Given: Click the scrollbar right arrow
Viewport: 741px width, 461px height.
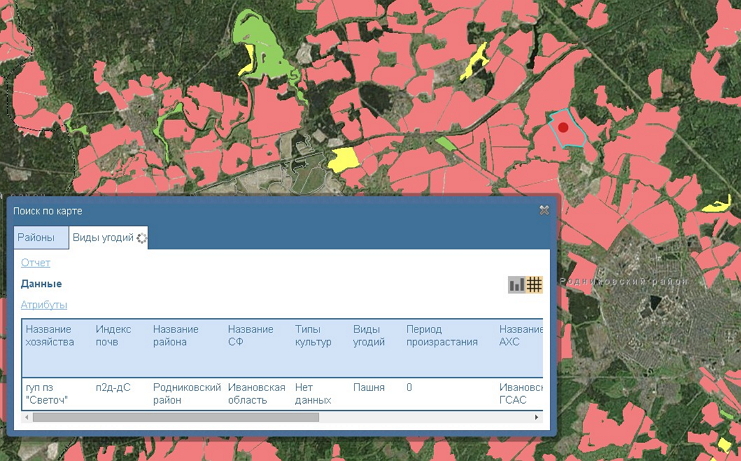Looking at the screenshot, I should point(536,418).
